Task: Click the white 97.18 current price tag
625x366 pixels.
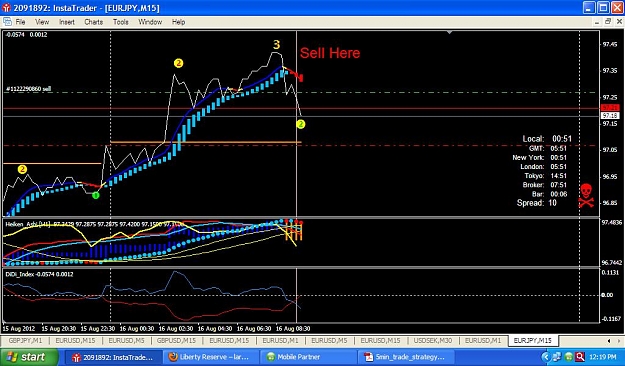Action: click(x=610, y=116)
